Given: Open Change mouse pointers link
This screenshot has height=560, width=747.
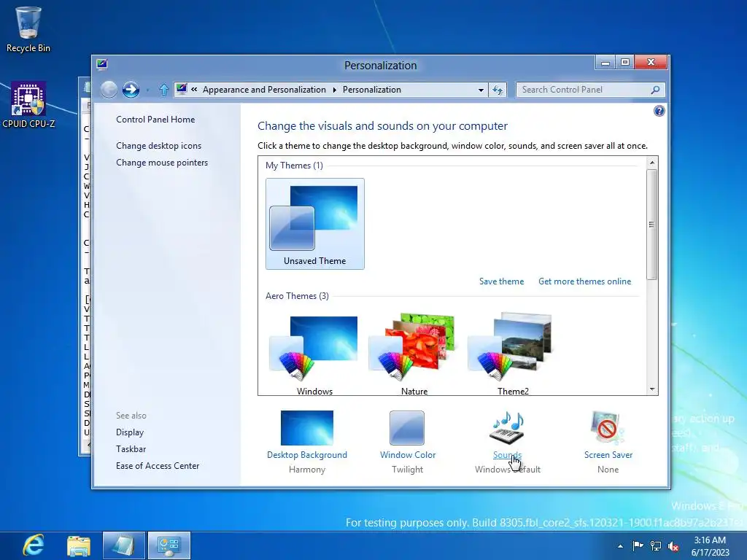Looking at the screenshot, I should click(162, 163).
